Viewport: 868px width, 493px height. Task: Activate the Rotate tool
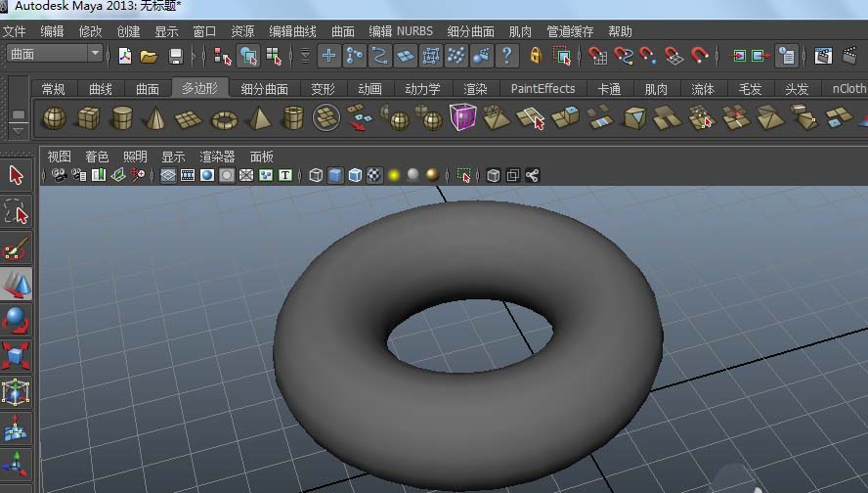pos(16,320)
